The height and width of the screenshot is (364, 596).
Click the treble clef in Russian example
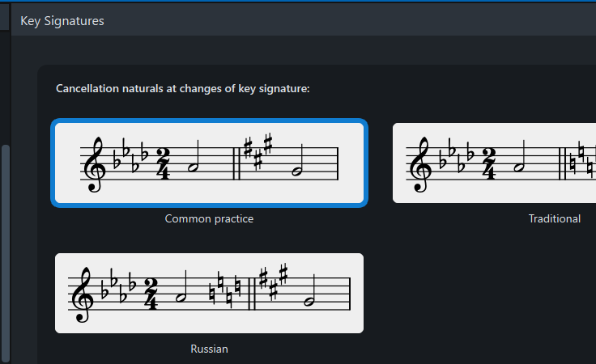pos(83,294)
